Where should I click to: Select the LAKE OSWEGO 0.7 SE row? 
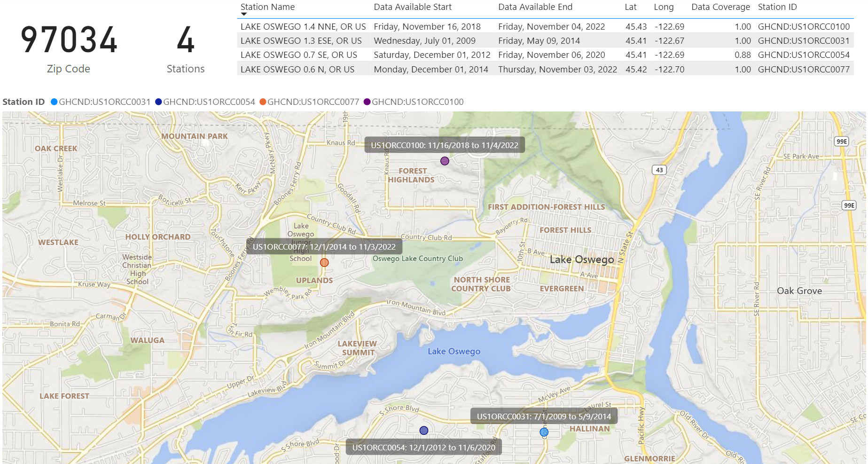298,55
